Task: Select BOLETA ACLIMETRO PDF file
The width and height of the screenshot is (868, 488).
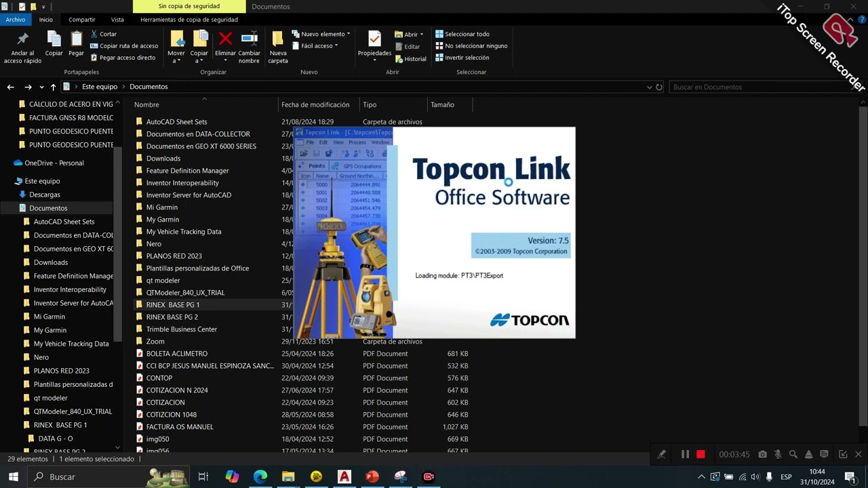Action: point(177,354)
